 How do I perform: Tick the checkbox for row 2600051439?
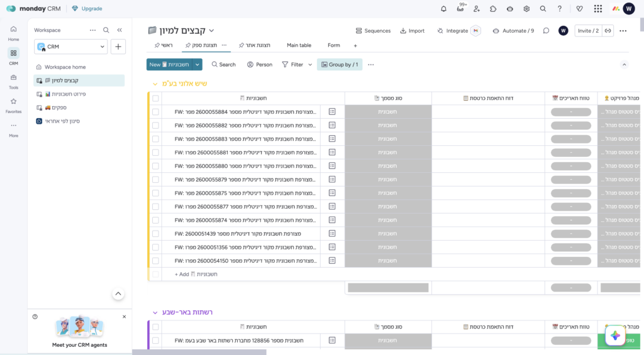pyautogui.click(x=156, y=234)
